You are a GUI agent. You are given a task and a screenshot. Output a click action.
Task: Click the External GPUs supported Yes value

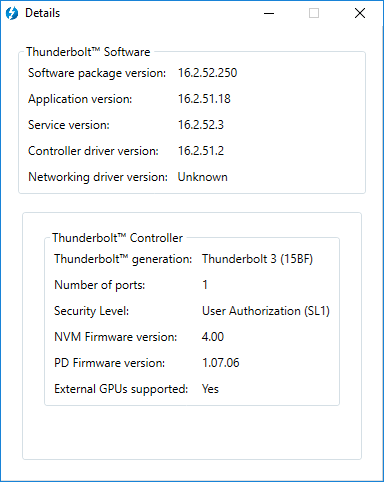point(210,389)
